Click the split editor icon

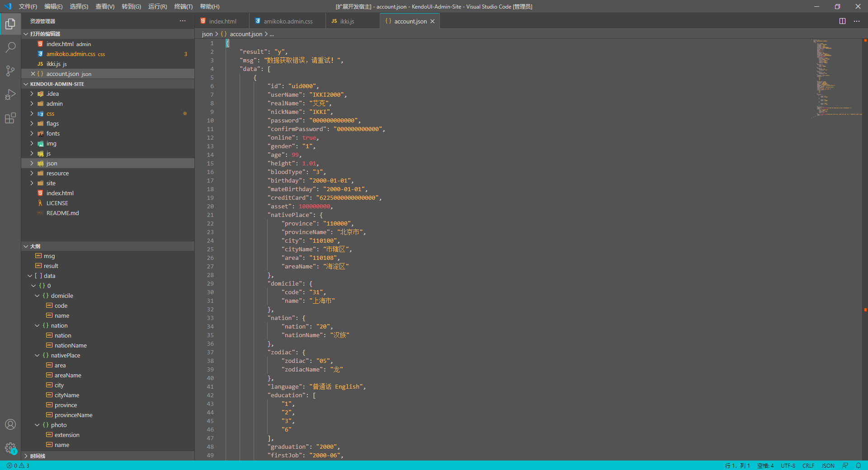(842, 21)
